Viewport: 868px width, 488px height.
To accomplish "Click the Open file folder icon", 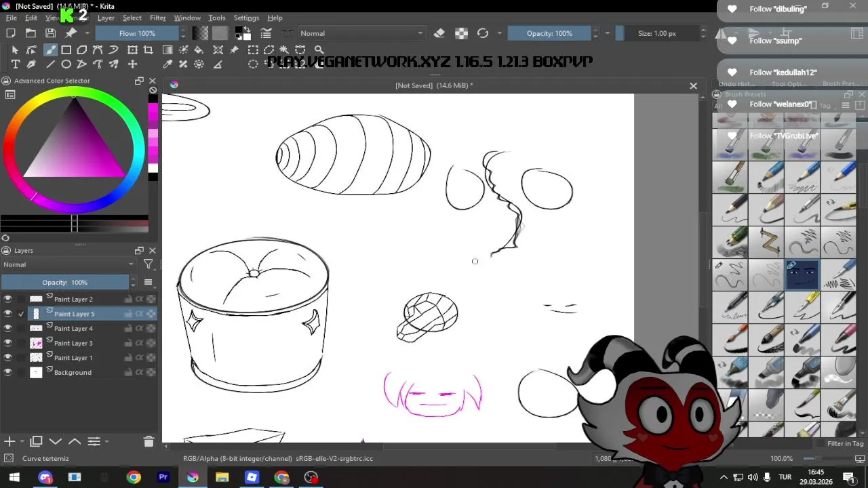I will tap(31, 33).
